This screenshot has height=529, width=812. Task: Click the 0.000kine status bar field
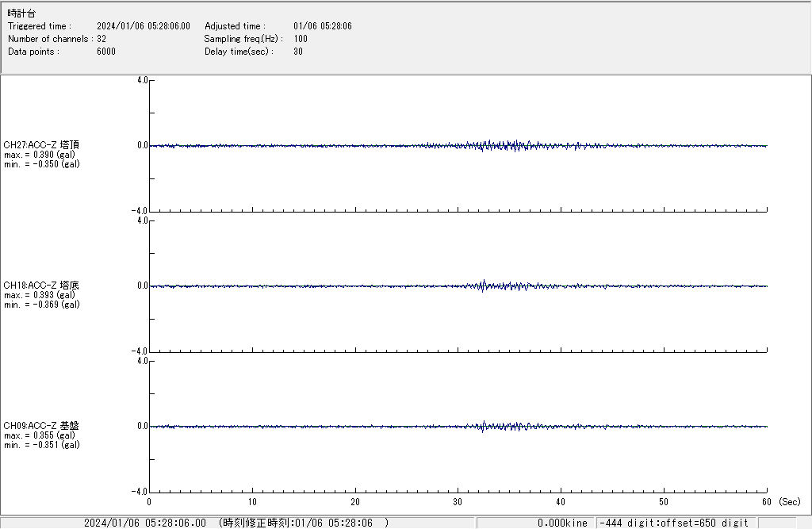point(562,523)
